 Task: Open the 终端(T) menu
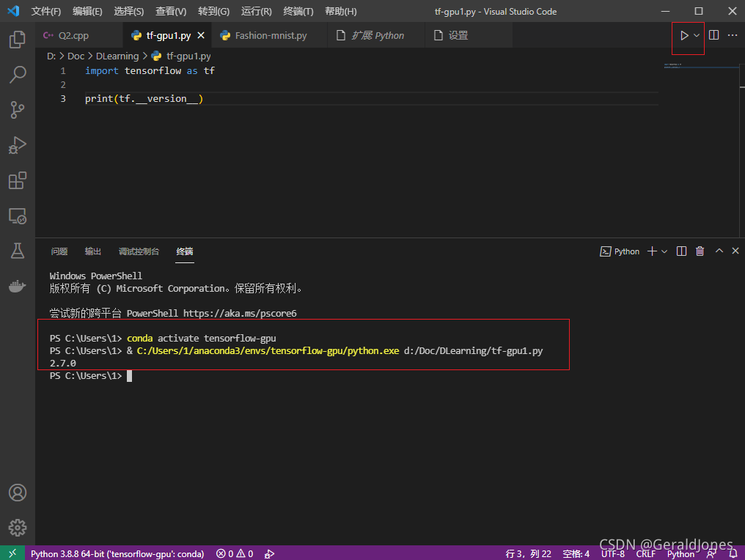pyautogui.click(x=298, y=12)
